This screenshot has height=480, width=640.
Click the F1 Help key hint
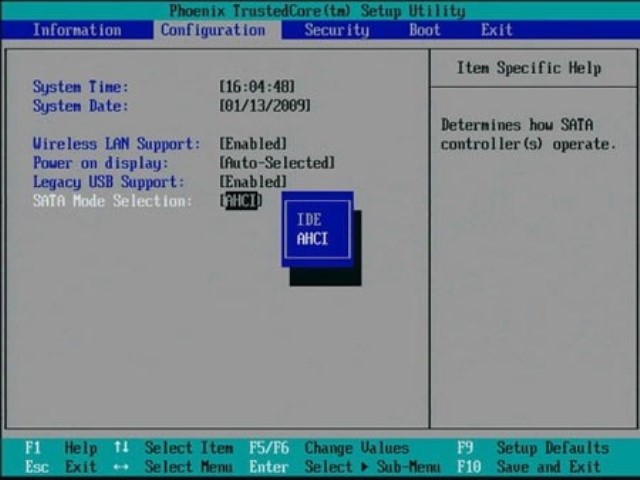62,448
